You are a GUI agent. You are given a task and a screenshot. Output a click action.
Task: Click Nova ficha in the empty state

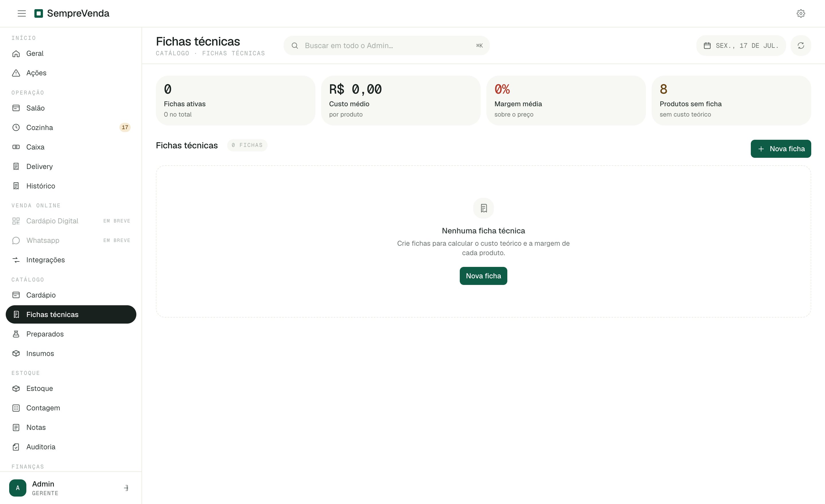click(483, 276)
